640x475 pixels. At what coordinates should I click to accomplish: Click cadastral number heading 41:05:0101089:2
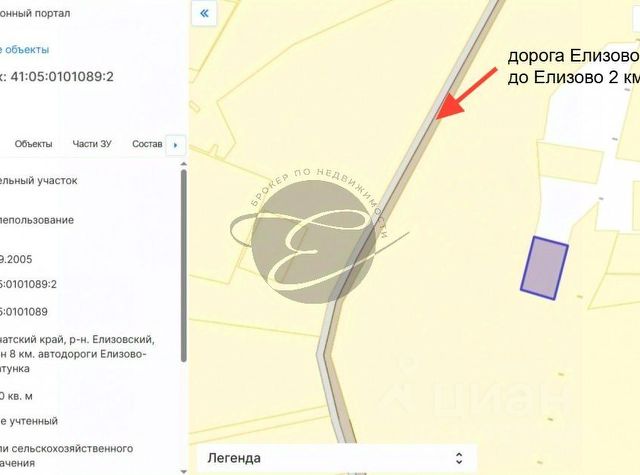pos(62,77)
